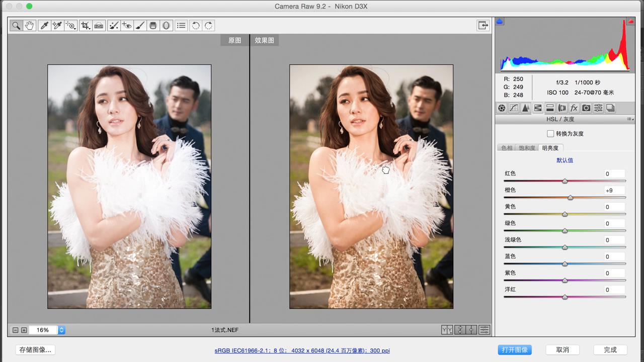Open the zoom level dropdown

pyautogui.click(x=61, y=330)
